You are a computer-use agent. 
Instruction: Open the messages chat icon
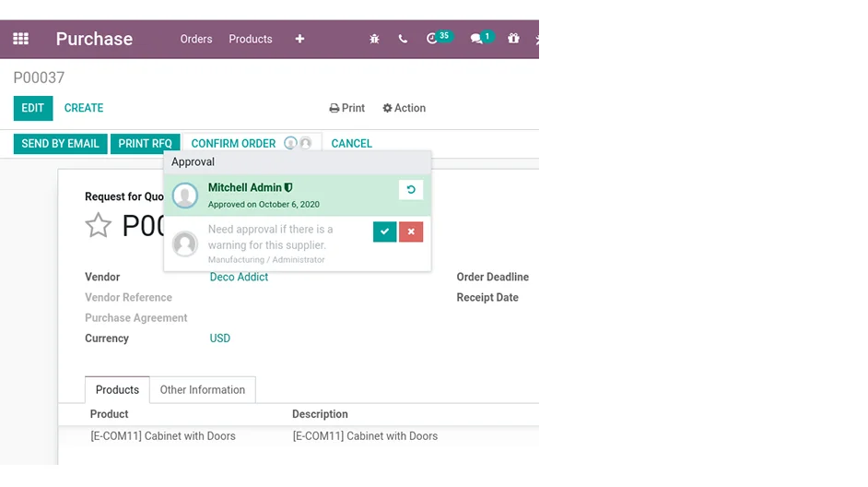pyautogui.click(x=476, y=39)
